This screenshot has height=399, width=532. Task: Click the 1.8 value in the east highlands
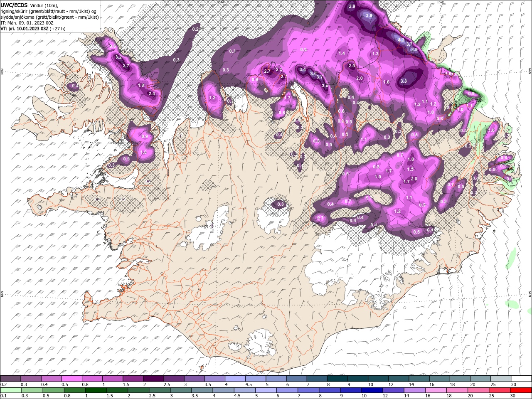[x=411, y=159]
